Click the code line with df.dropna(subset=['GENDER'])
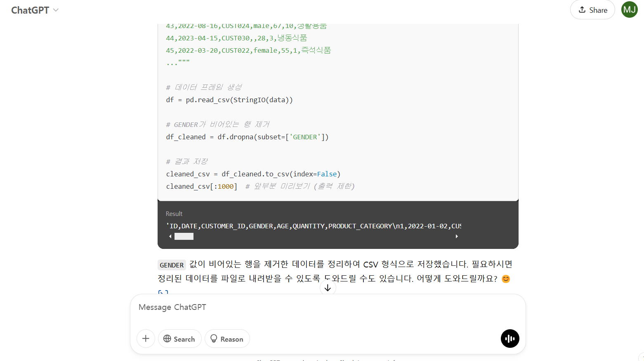Image resolution: width=644 pixels, height=361 pixels. pyautogui.click(x=248, y=137)
